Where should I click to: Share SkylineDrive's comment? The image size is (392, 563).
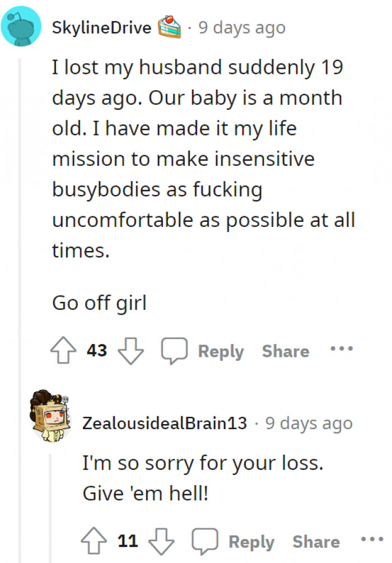click(286, 351)
